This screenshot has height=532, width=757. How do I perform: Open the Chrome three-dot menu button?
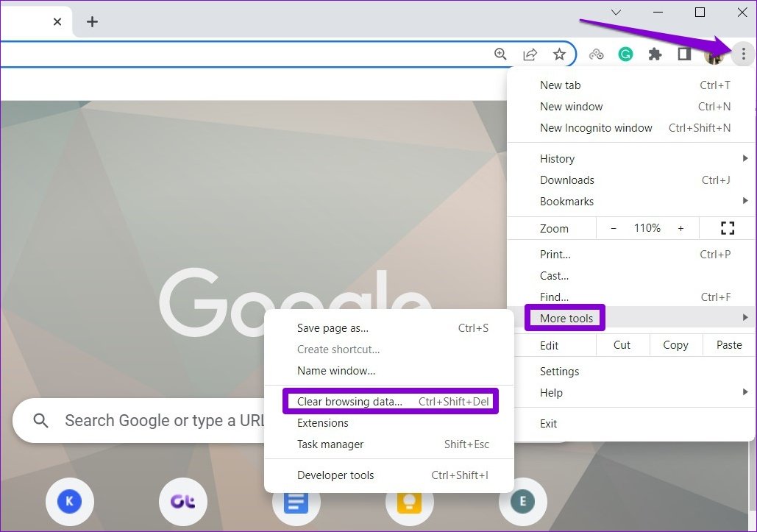(743, 54)
